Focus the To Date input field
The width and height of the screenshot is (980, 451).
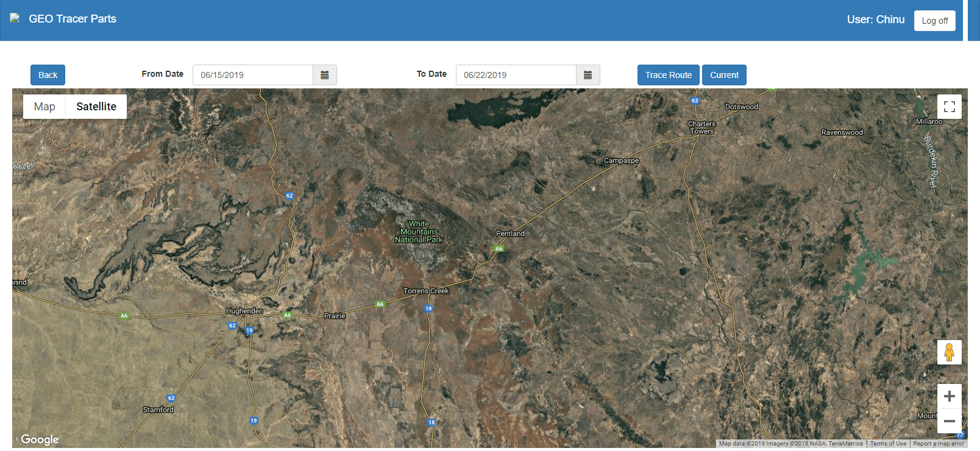tap(516, 75)
